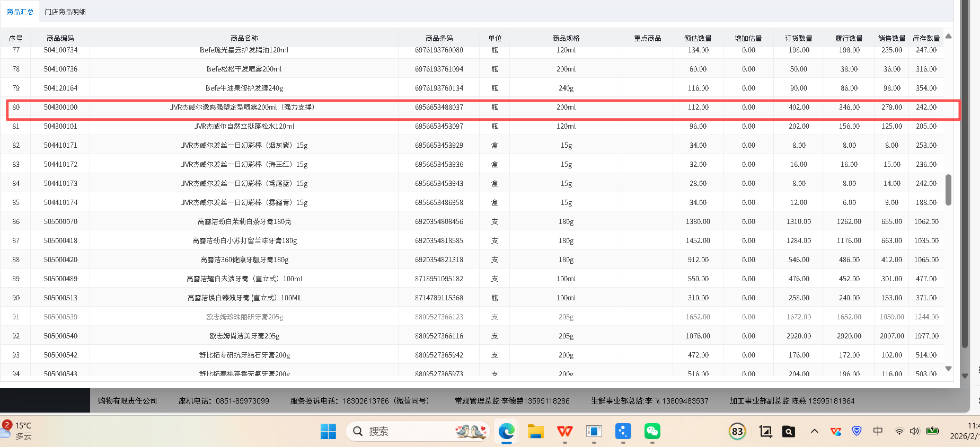Launch WPS Office from the taskbar

point(564,432)
